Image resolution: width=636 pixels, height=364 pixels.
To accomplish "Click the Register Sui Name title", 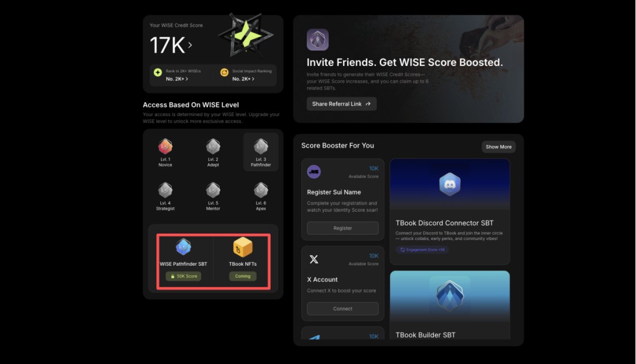I will (334, 192).
